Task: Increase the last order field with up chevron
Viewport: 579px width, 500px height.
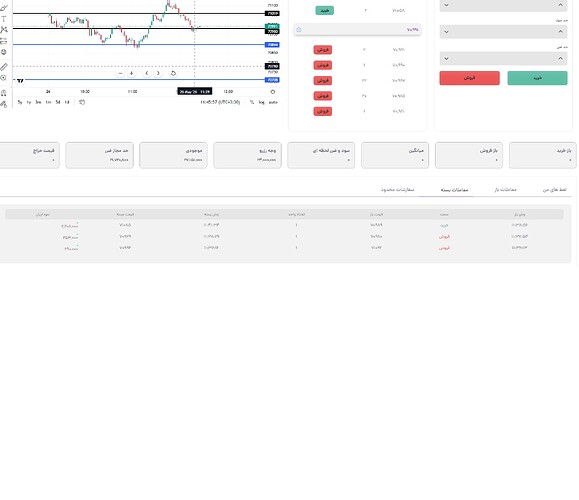Action: pos(561,58)
